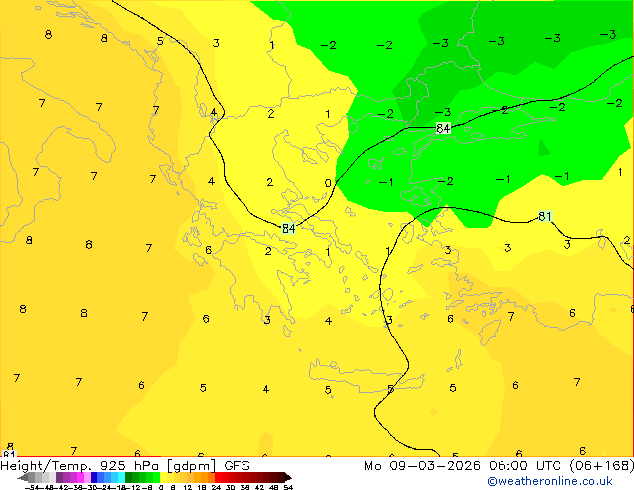Click the 24 label on the color scale
The width and height of the screenshot is (634, 490).
click(216, 487)
